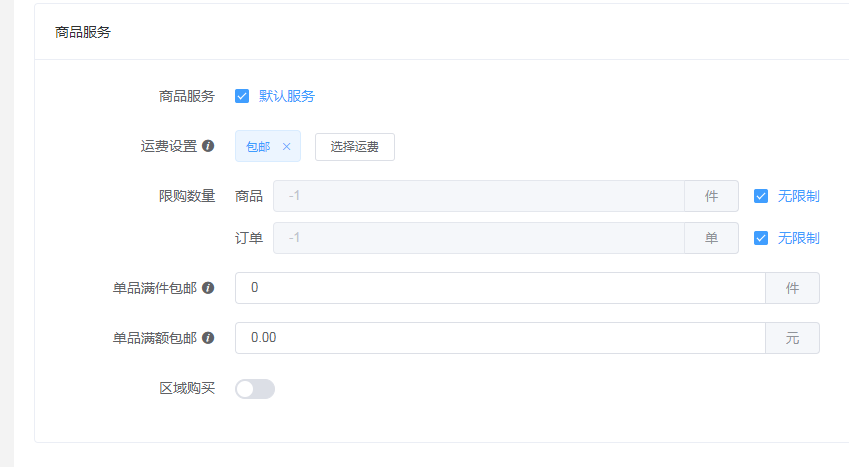Image resolution: width=849 pixels, height=467 pixels.
Task: Click the 商品 limit quantity input field
Action: 479,196
